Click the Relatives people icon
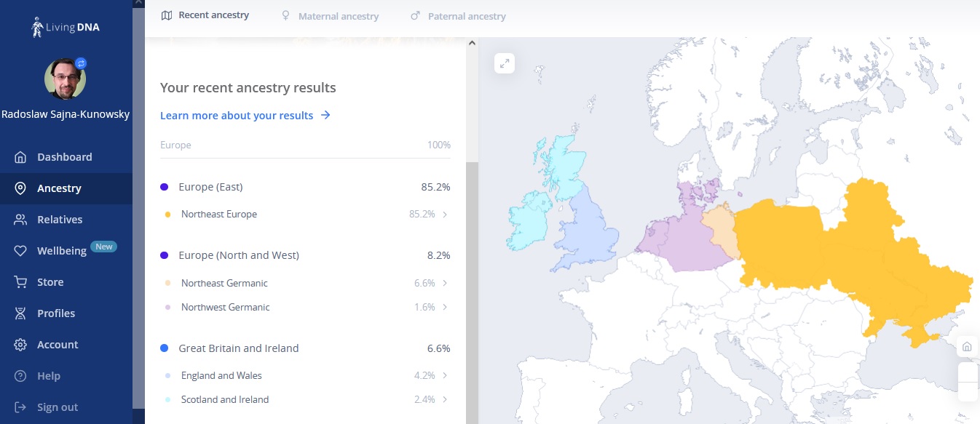The height and width of the screenshot is (424, 980). pyautogui.click(x=21, y=220)
